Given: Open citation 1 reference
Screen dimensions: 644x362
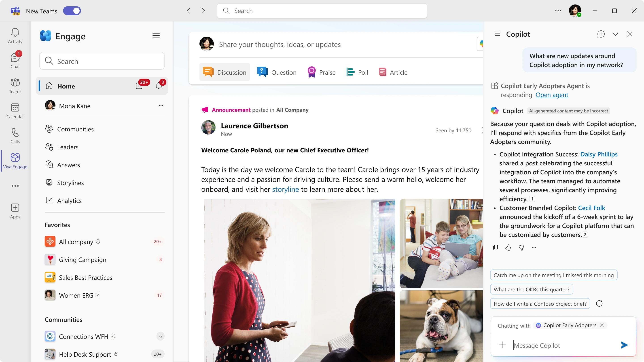Looking at the screenshot, I should coord(532,199).
